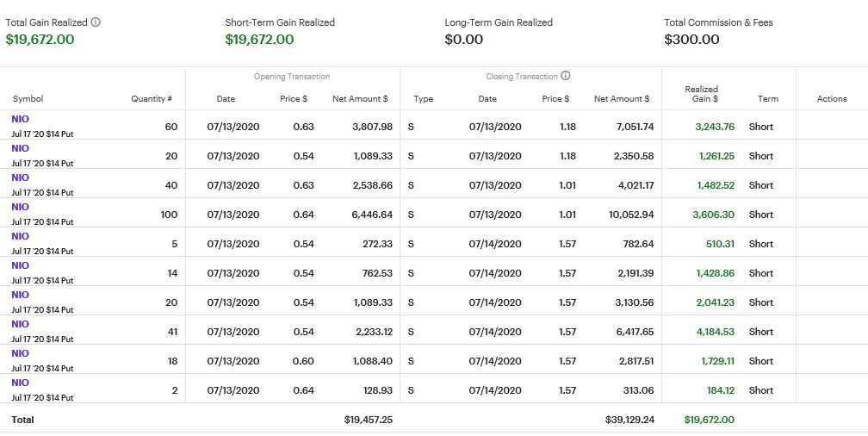868x436 pixels.
Task: Open NIO link in the 18-quantity row
Action: (20, 354)
